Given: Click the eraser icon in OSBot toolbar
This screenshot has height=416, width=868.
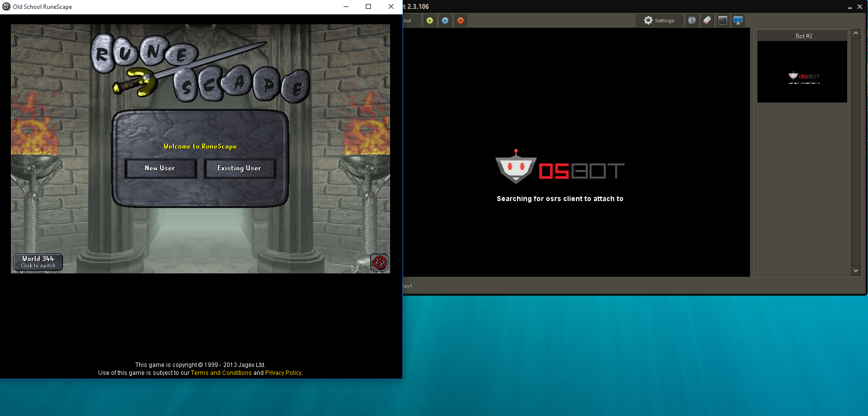Looking at the screenshot, I should tap(707, 20).
